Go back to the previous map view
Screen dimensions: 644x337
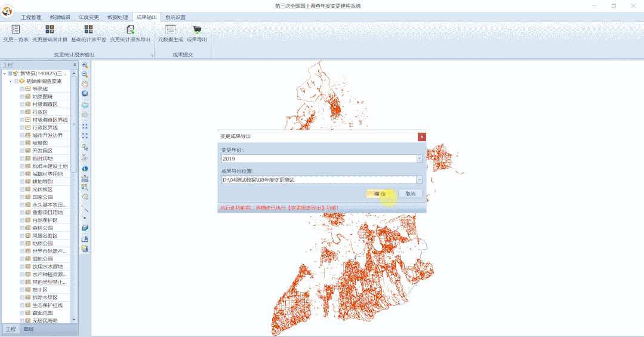click(x=85, y=105)
